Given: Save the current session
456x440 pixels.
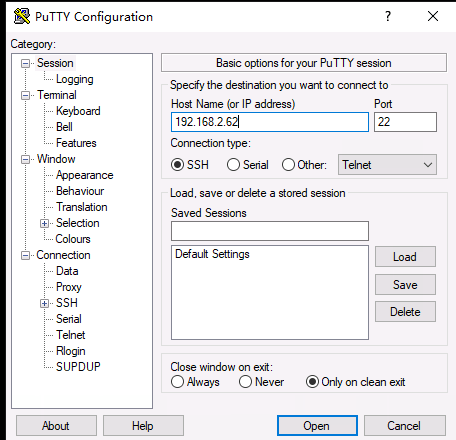Looking at the screenshot, I should [x=405, y=285].
